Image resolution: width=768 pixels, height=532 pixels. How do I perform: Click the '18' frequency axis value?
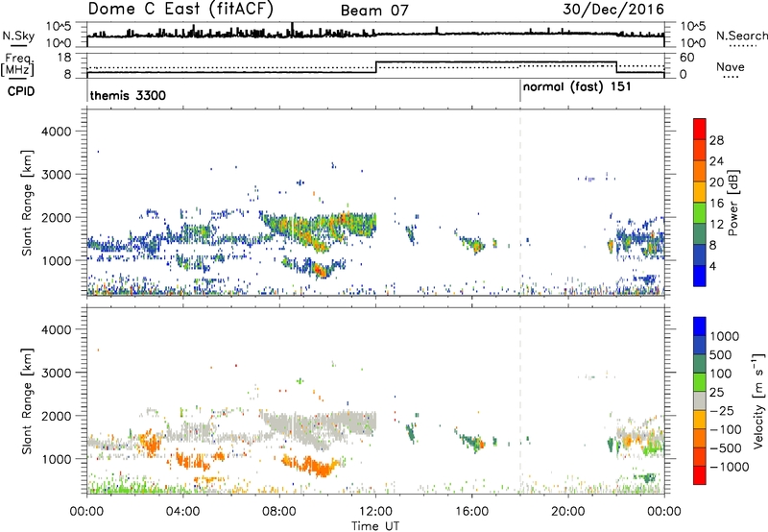point(63,57)
